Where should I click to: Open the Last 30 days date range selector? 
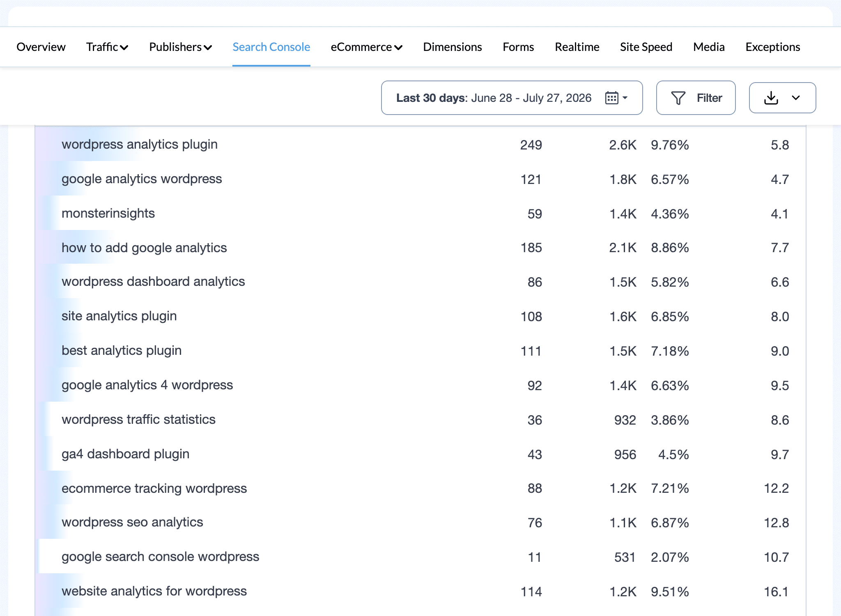[x=512, y=98]
